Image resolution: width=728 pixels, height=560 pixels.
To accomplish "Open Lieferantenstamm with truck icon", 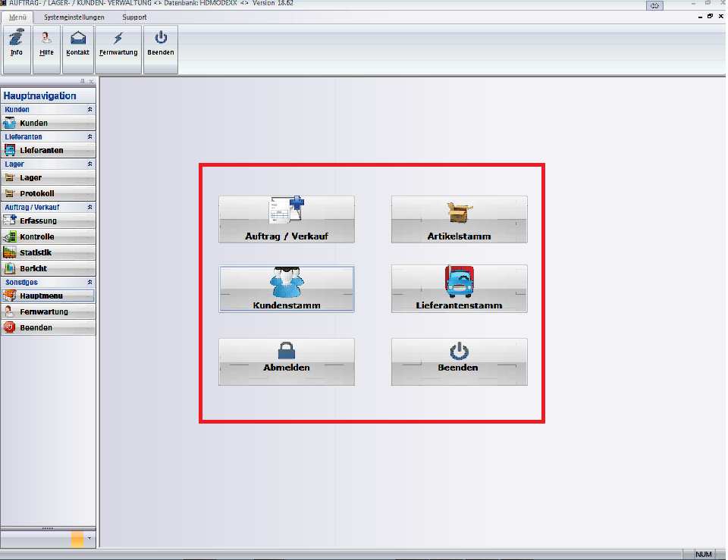I will coord(459,289).
